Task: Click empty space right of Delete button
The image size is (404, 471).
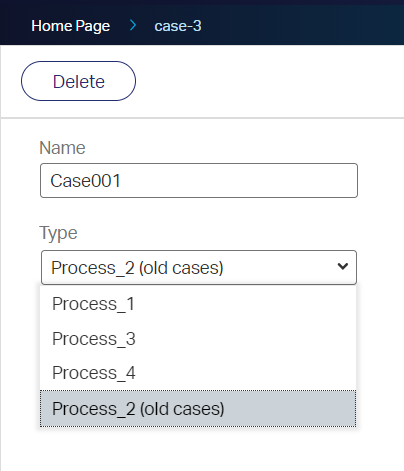Action: (267, 81)
